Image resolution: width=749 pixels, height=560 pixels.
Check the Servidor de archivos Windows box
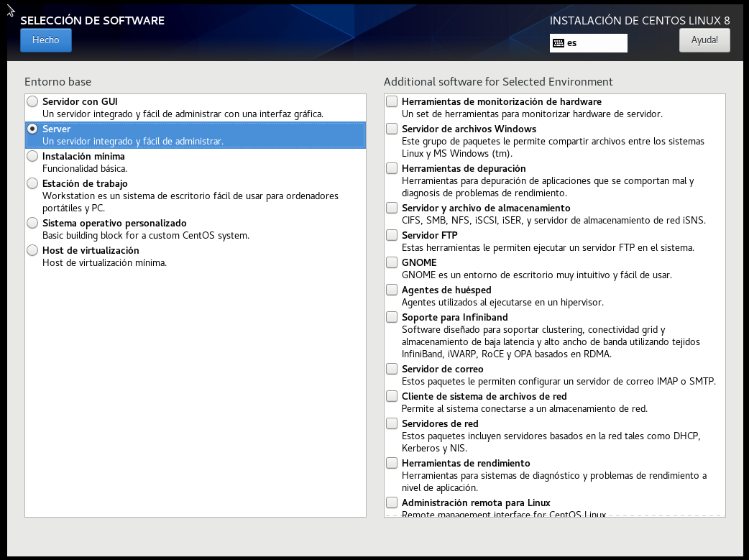pyautogui.click(x=392, y=129)
